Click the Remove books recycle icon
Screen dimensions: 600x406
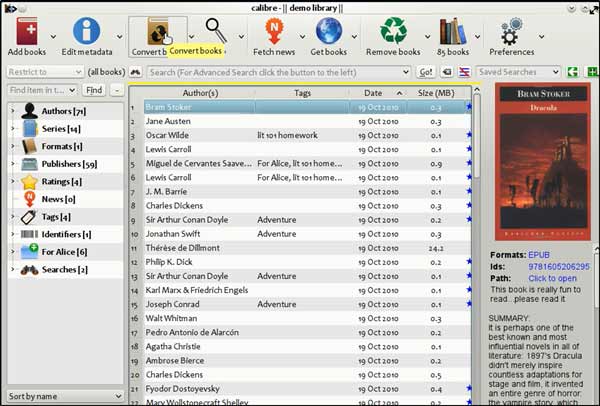393,31
